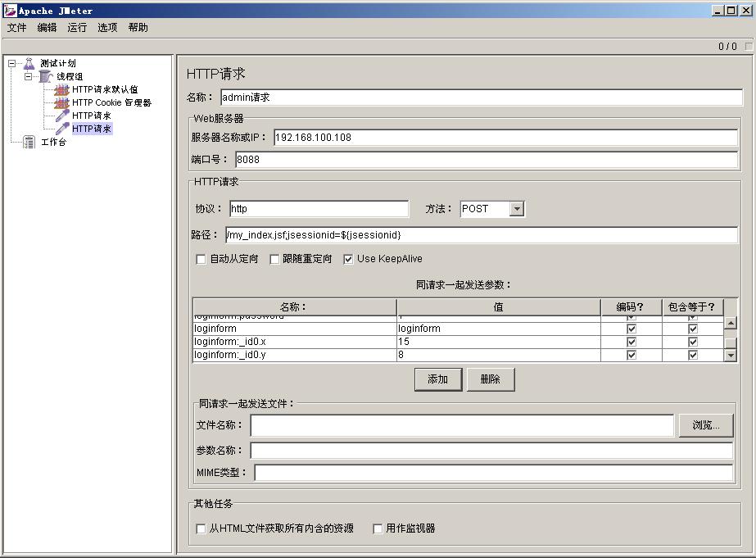Image resolution: width=756 pixels, height=558 pixels.
Task: Click the parameters table scroll down arrow
Action: coord(731,356)
